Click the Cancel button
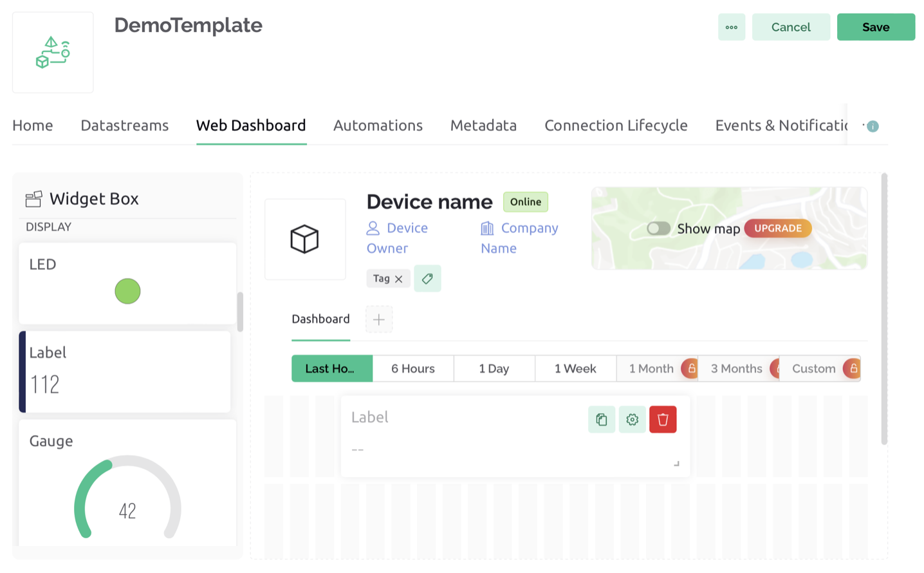Viewport: 924px width, 573px height. click(x=791, y=27)
